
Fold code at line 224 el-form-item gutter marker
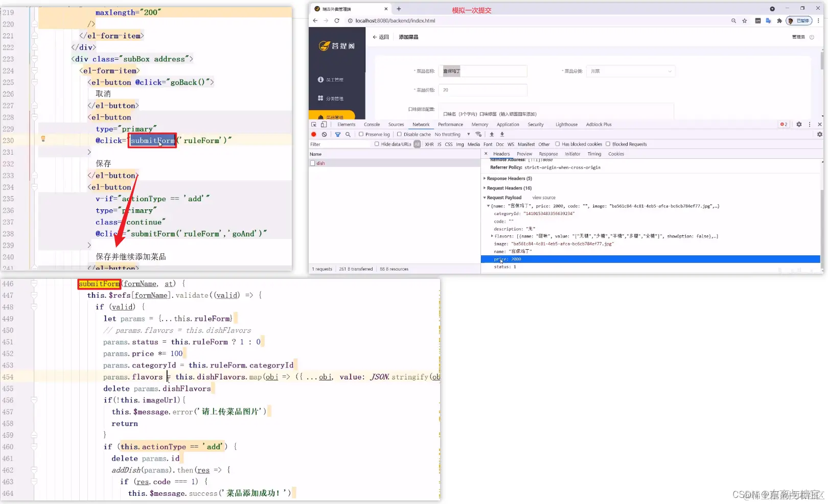[x=34, y=70]
